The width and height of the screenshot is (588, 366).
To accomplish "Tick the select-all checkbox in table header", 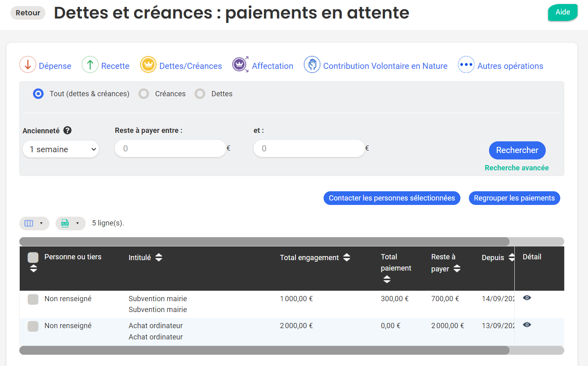I will (x=33, y=258).
